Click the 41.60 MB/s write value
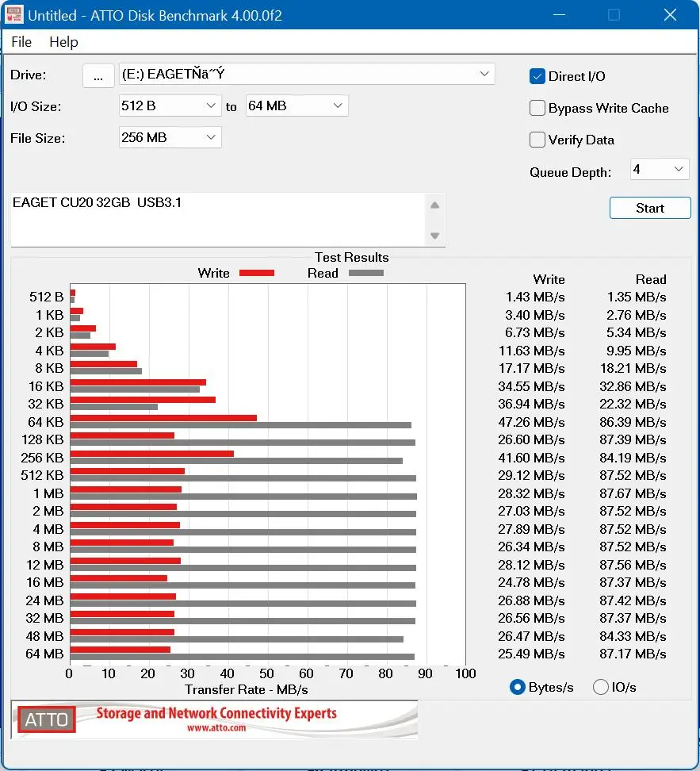This screenshot has width=700, height=771. pyautogui.click(x=531, y=458)
